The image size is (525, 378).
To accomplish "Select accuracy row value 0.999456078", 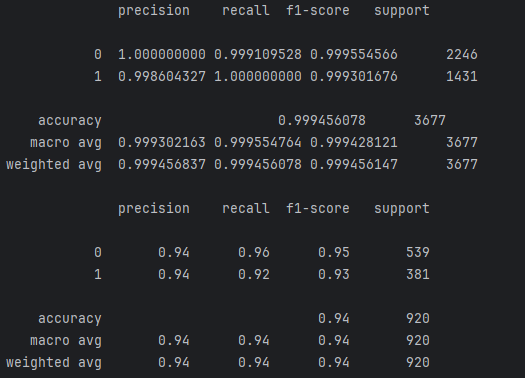I will click(x=322, y=121).
